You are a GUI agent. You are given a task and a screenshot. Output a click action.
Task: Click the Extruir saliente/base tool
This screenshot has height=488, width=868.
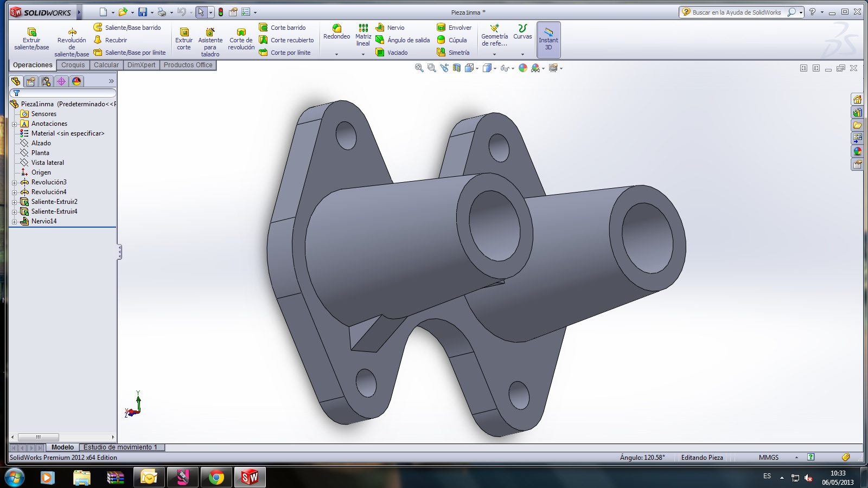coord(31,39)
